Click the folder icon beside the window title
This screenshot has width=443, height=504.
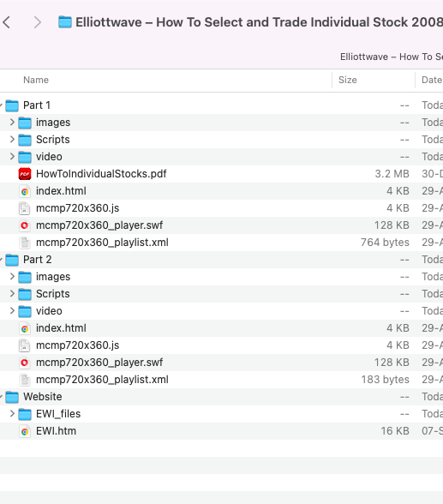65,22
